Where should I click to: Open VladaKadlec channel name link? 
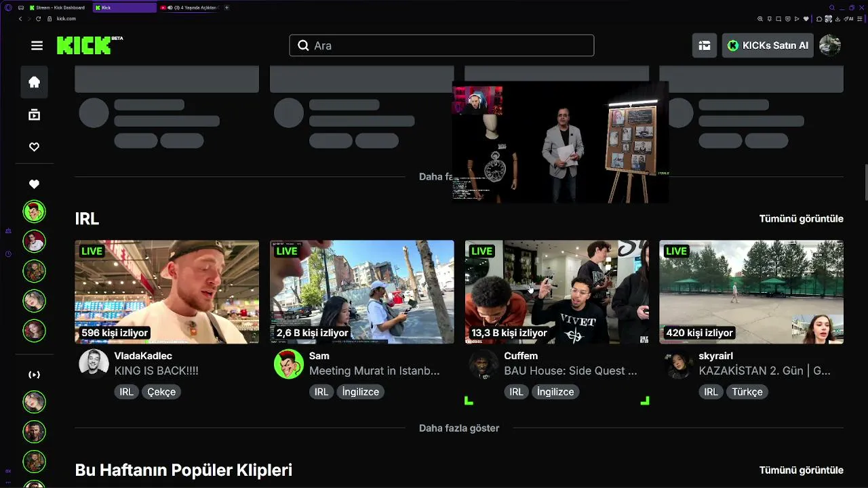click(x=143, y=356)
